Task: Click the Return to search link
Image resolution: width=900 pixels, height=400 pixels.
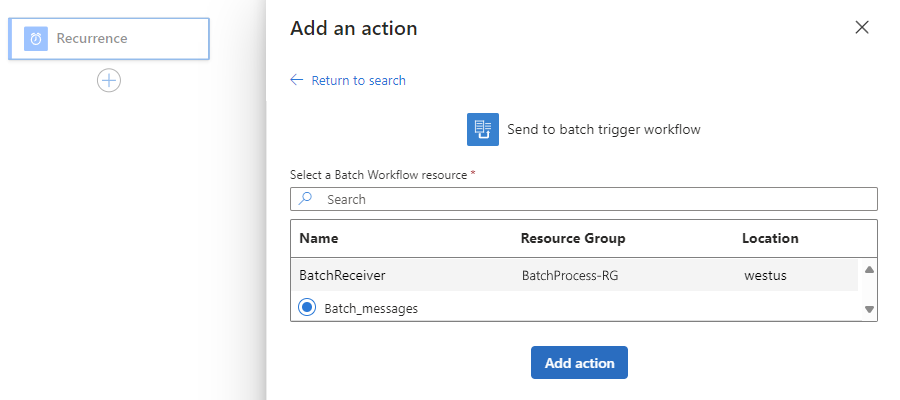Action: tap(358, 80)
